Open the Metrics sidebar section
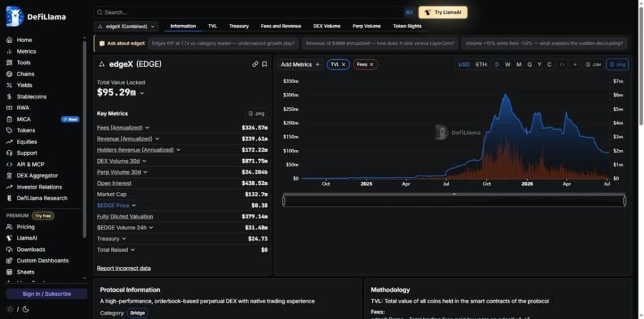Viewport: 644px width, 319px height. tap(26, 52)
